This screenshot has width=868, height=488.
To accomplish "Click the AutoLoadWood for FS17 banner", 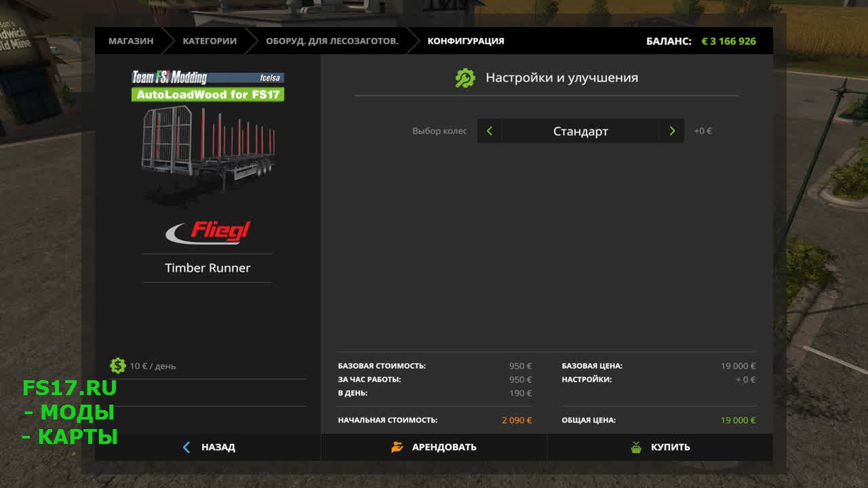I will 208,94.
